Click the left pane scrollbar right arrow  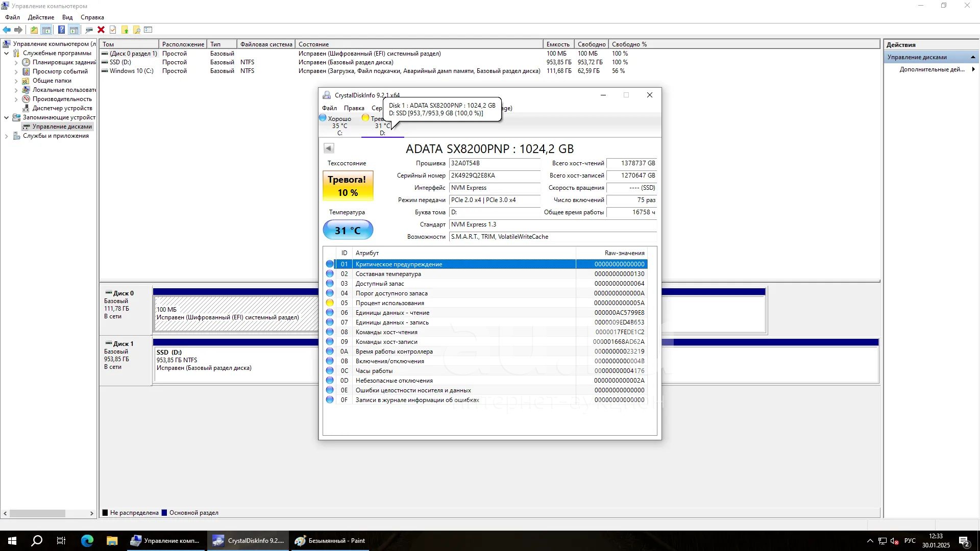[92, 513]
